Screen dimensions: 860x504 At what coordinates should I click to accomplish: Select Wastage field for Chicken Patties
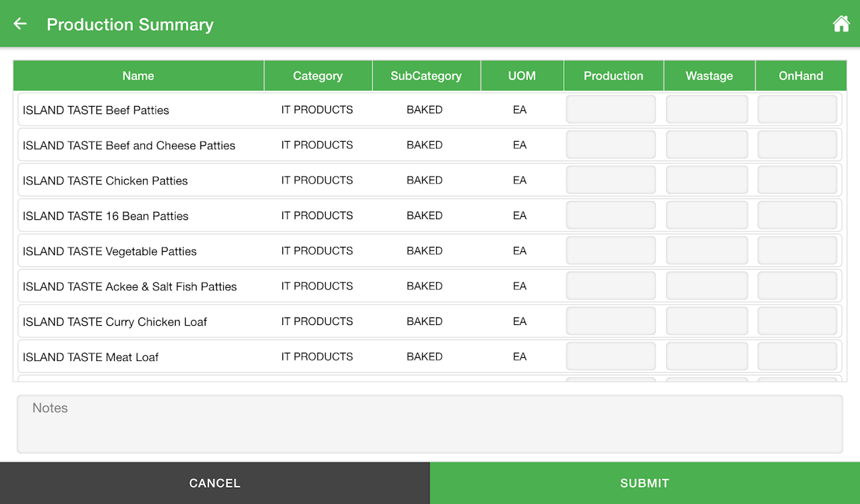point(707,180)
